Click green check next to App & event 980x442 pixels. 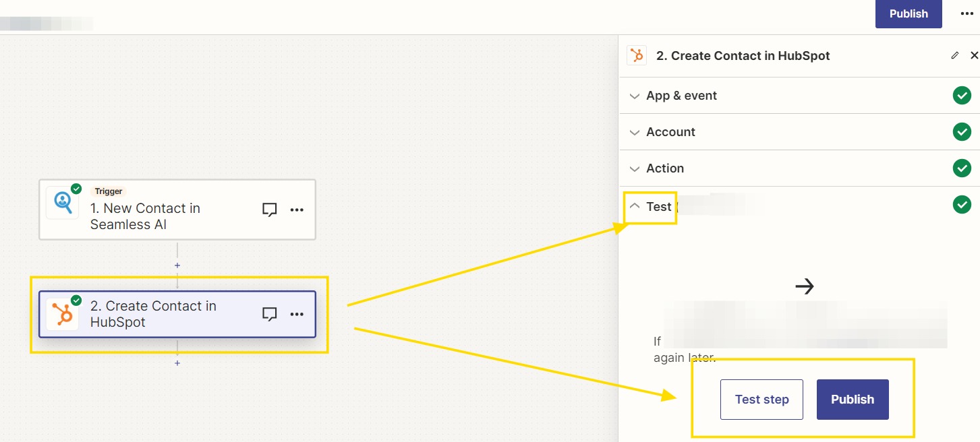point(962,96)
